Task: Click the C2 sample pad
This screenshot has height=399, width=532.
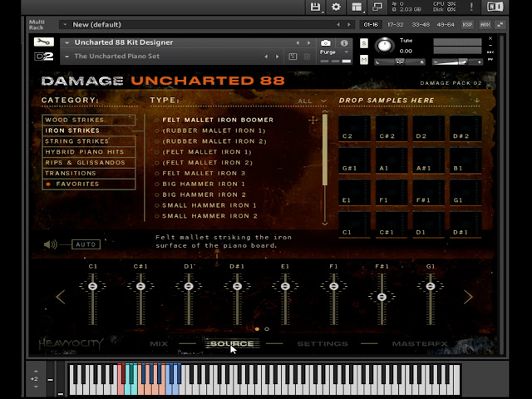Action: coord(354,128)
